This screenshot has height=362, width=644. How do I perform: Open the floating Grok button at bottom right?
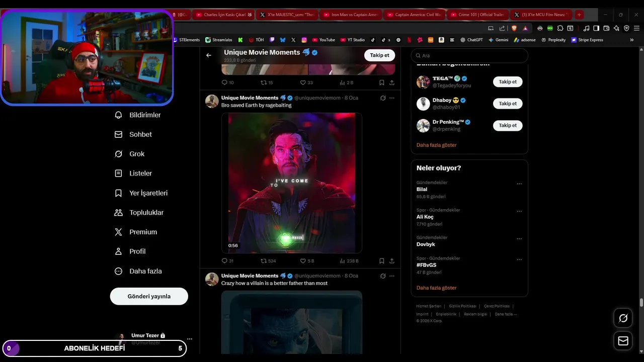pos(623,318)
